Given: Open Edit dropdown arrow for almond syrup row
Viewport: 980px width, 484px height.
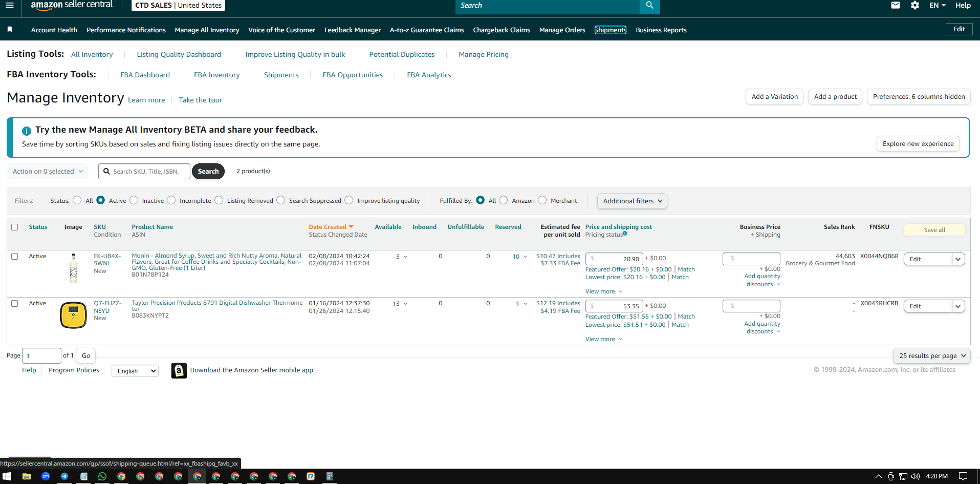Looking at the screenshot, I should pyautogui.click(x=958, y=259).
